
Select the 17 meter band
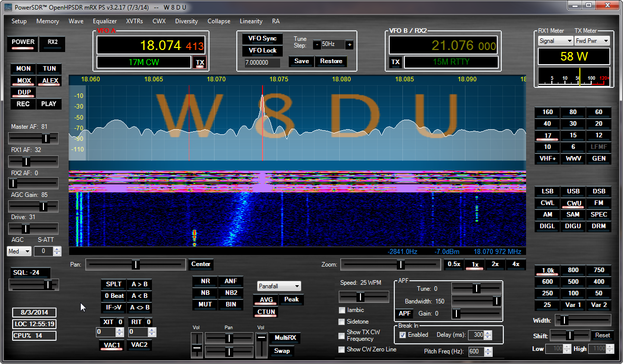pos(547,136)
